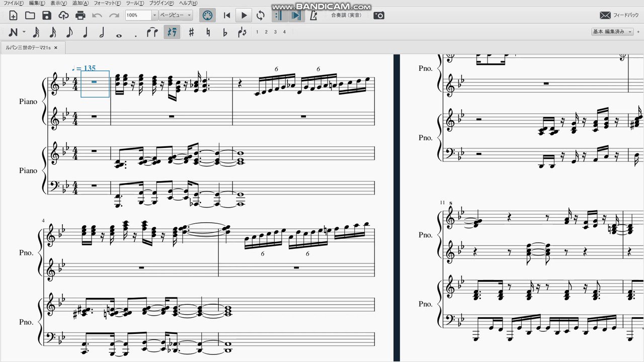Apply a natural accidental

[x=208, y=33]
